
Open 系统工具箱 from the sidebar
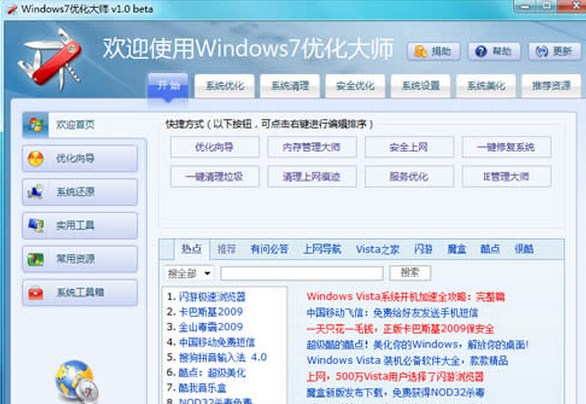80,292
